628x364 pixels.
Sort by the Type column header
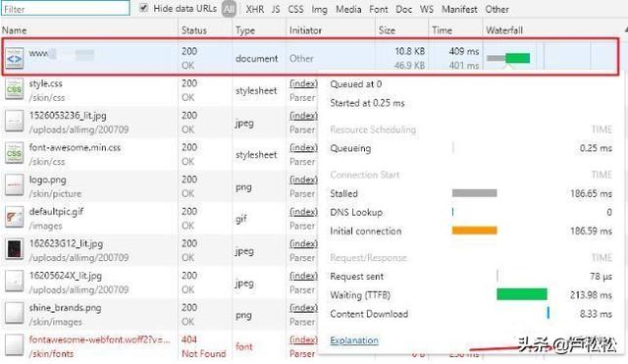click(259, 30)
